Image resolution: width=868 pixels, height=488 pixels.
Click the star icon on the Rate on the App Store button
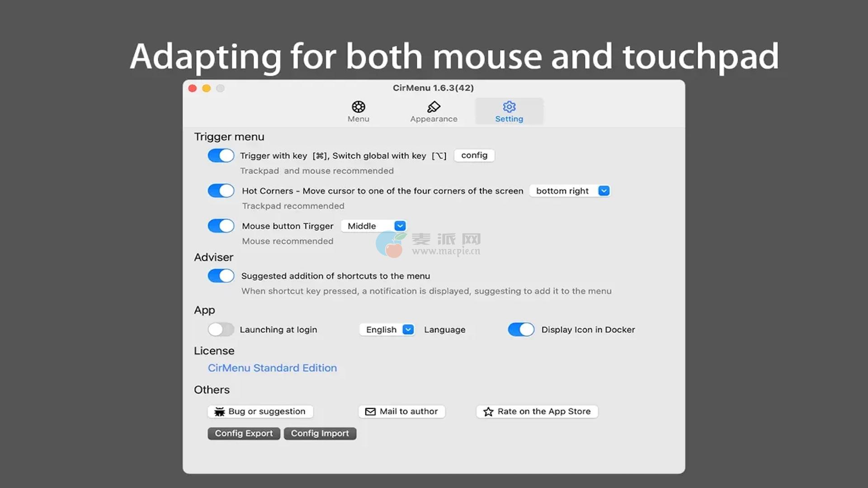pyautogui.click(x=488, y=412)
